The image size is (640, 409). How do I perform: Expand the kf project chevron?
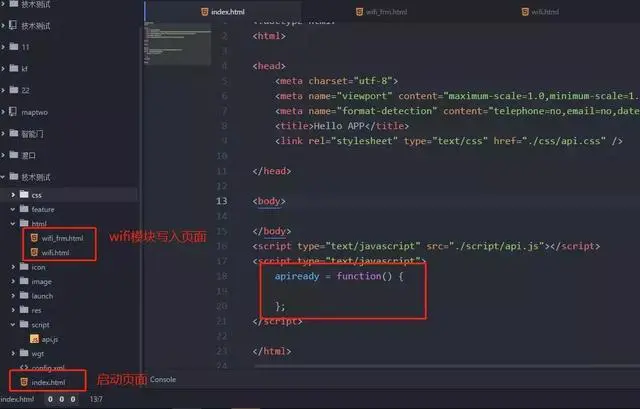pos(3,68)
